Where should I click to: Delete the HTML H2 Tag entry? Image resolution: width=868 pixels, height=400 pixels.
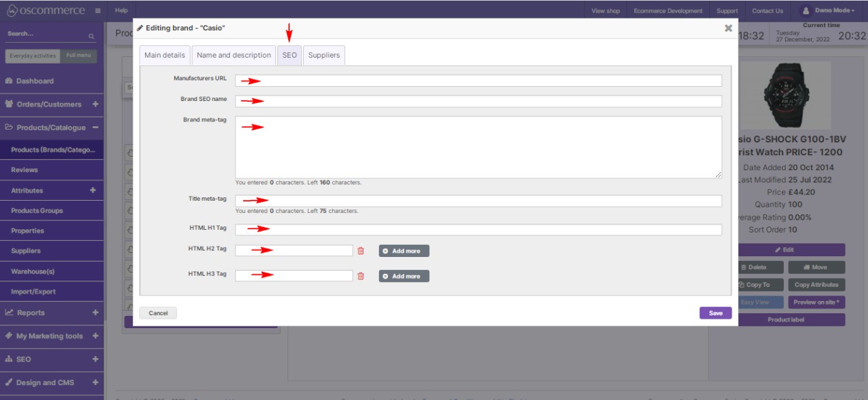[361, 251]
